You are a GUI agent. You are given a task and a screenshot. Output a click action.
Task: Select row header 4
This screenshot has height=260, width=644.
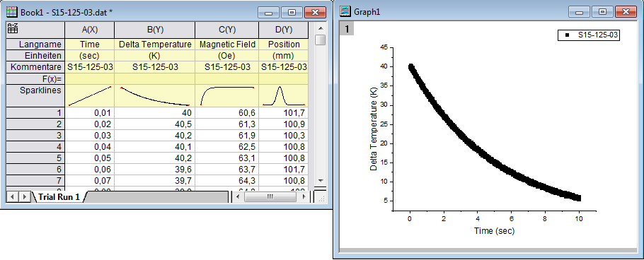tap(35, 147)
